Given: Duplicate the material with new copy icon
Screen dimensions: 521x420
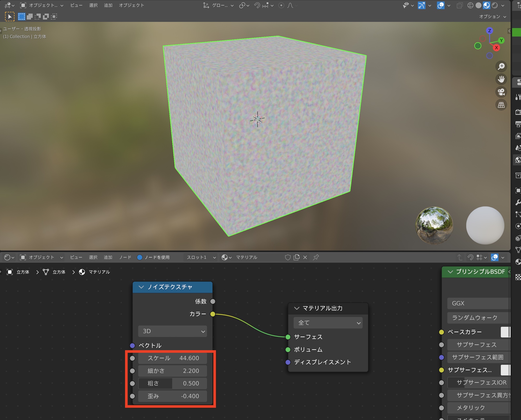Looking at the screenshot, I should pyautogui.click(x=296, y=257).
